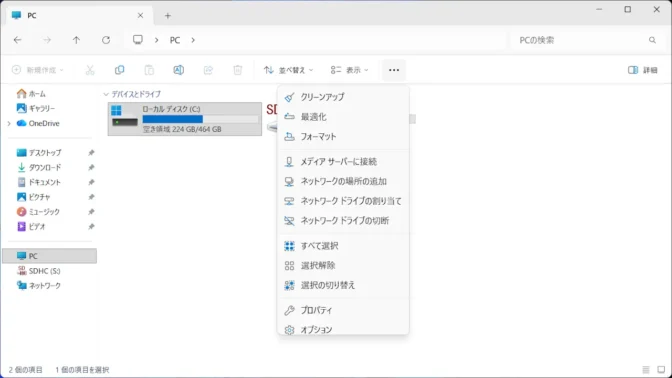
Task: Click the Rename icon in toolbar
Action: (x=179, y=70)
